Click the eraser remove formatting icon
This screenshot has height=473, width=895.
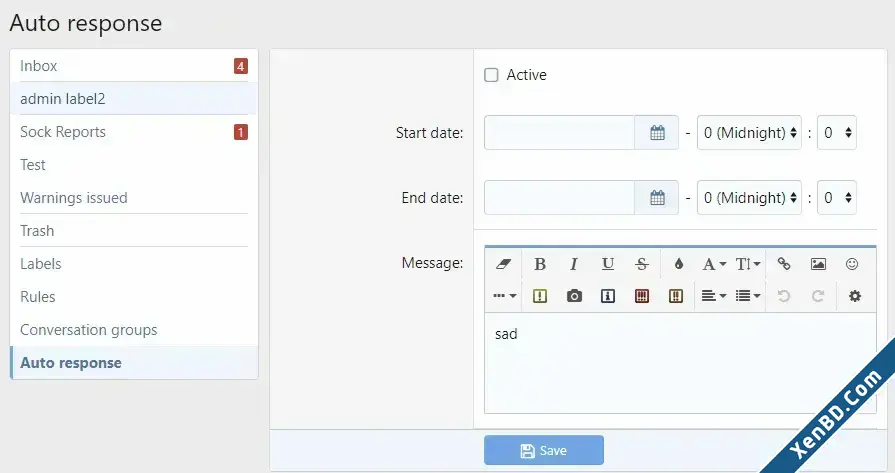point(503,264)
